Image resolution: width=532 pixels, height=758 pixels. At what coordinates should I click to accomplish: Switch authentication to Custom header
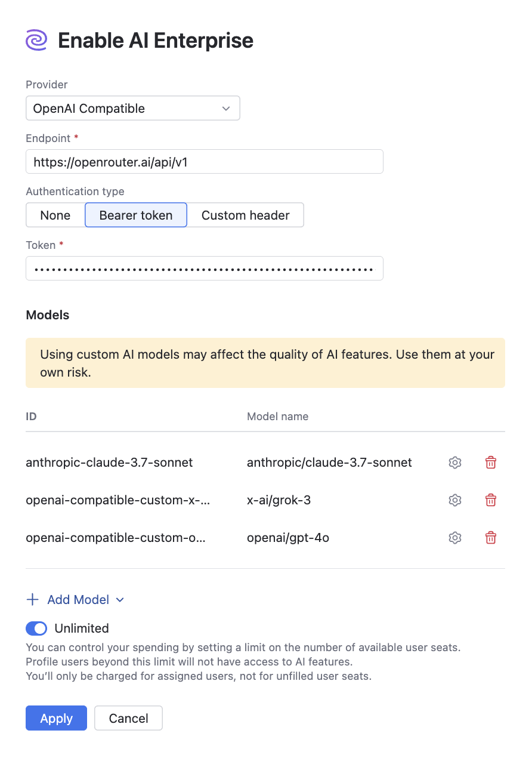coord(246,215)
